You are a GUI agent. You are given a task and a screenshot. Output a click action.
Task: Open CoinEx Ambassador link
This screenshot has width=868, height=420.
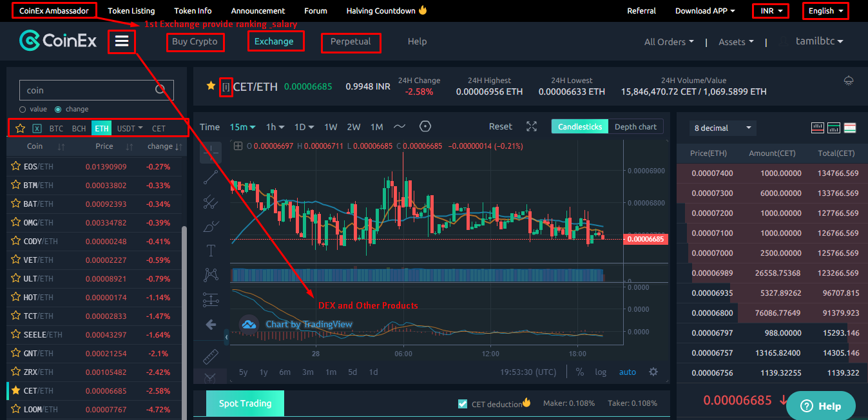[54, 10]
